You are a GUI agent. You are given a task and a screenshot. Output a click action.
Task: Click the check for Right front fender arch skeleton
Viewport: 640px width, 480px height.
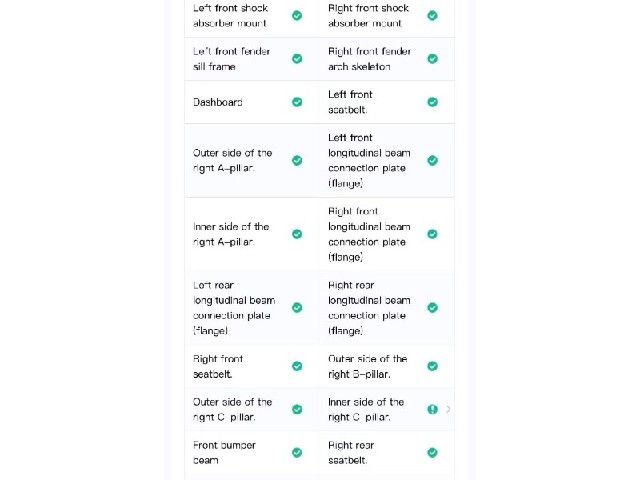[432, 59]
